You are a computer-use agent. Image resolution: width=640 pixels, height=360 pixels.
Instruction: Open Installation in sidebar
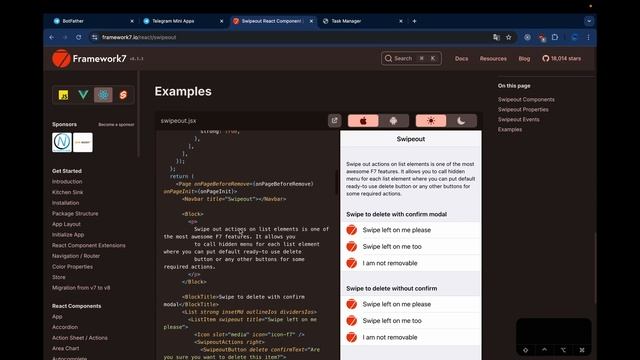(65, 203)
